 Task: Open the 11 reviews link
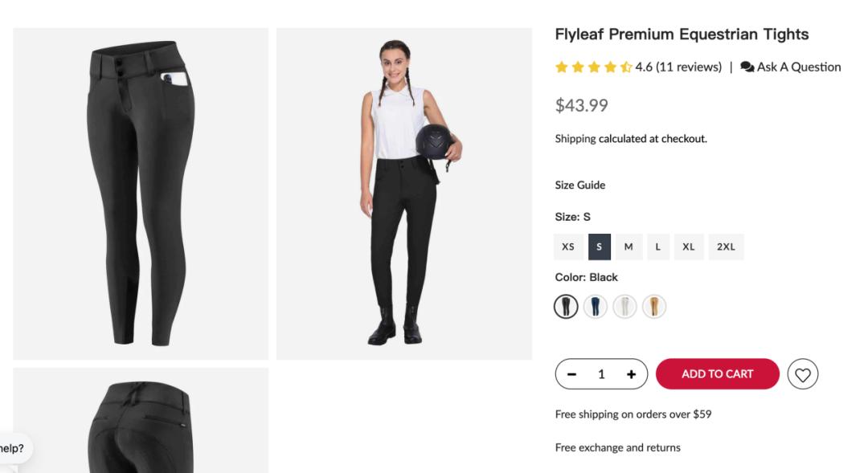coord(689,67)
